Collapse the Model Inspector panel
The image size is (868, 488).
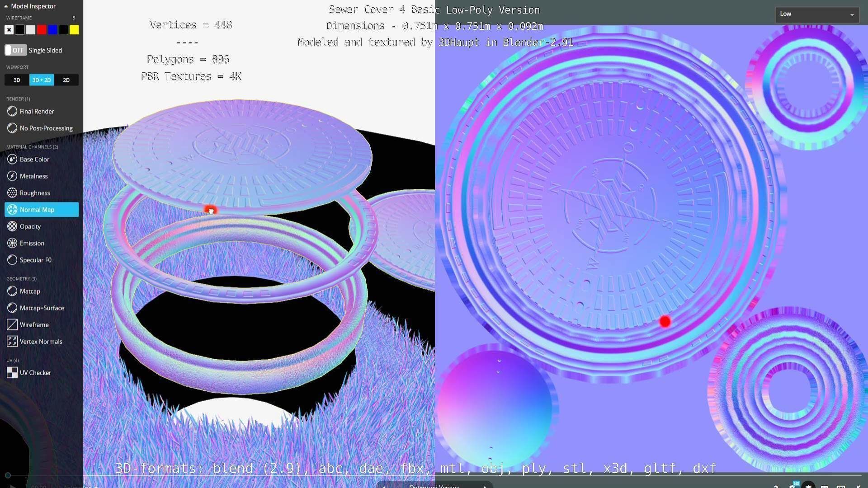[x=6, y=6]
